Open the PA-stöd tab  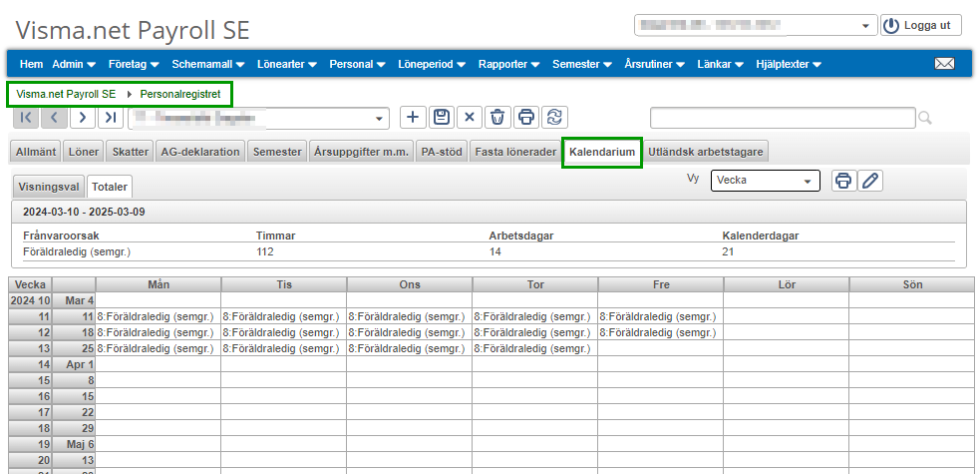442,152
